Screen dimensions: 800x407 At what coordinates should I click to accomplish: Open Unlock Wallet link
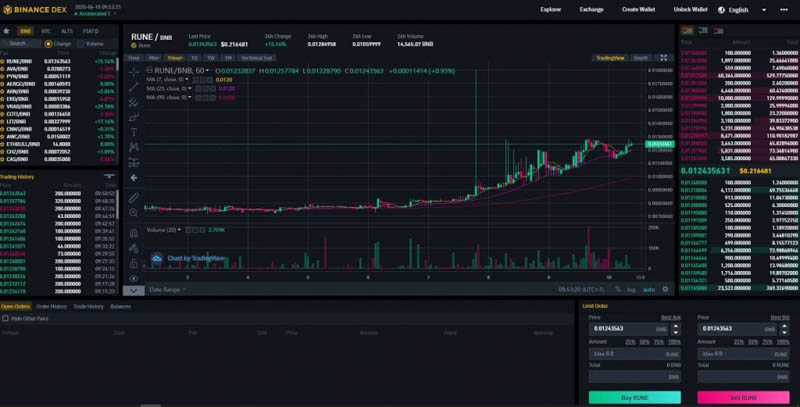coord(690,10)
